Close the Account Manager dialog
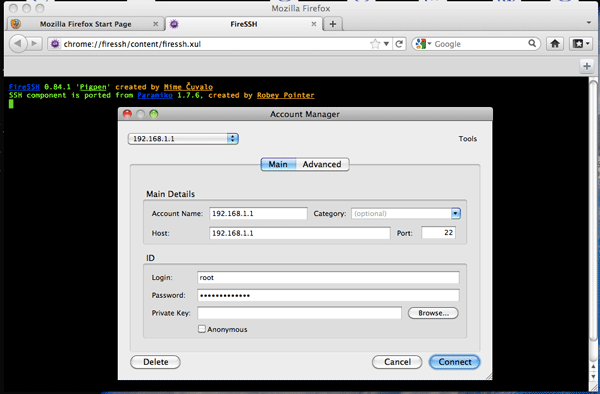The height and width of the screenshot is (394, 600). point(127,114)
